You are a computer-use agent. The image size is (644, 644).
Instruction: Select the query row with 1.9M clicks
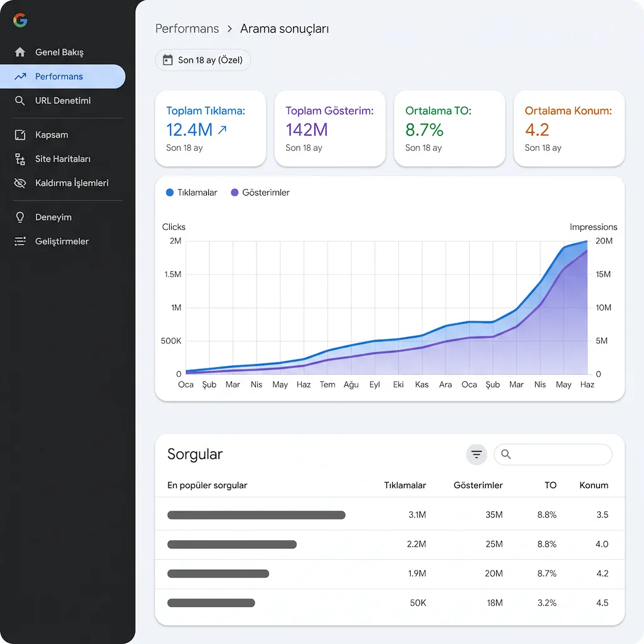point(390,574)
